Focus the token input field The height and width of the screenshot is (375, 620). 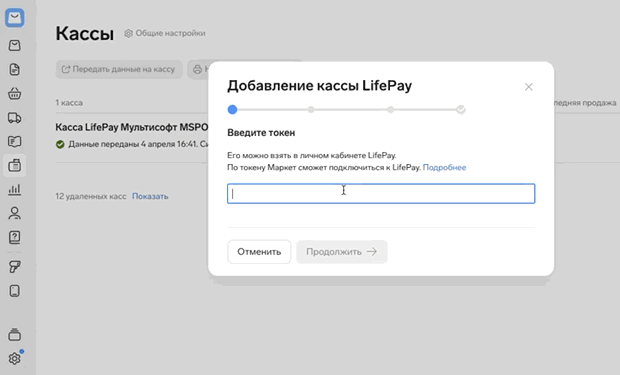(x=381, y=193)
